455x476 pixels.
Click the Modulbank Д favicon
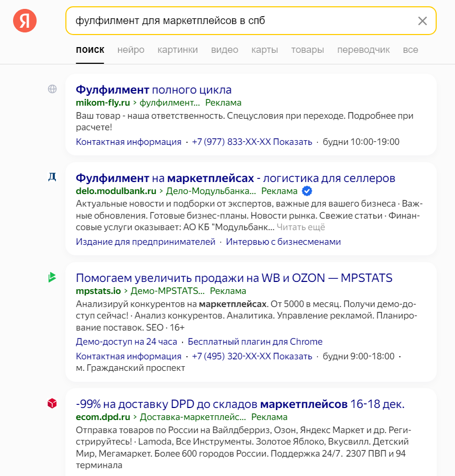[52, 177]
